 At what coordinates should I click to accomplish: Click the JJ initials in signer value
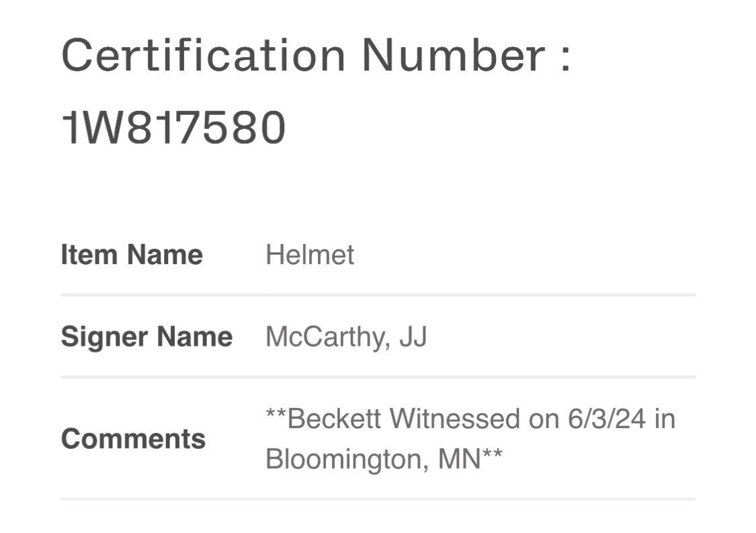pyautogui.click(x=413, y=336)
